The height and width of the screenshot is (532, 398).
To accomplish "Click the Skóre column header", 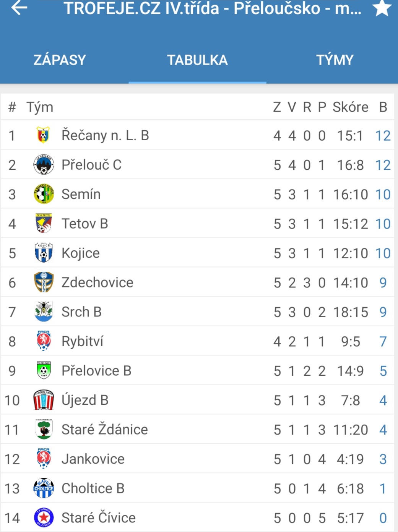I will [350, 107].
